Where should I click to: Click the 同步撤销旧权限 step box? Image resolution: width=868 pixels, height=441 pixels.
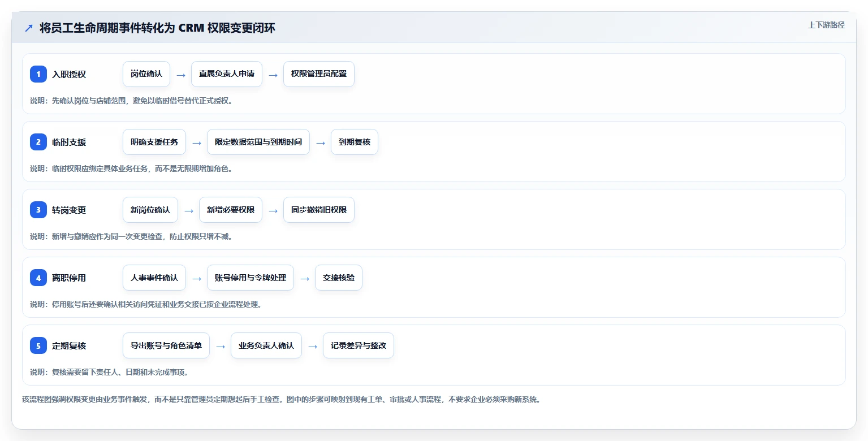pyautogui.click(x=319, y=210)
